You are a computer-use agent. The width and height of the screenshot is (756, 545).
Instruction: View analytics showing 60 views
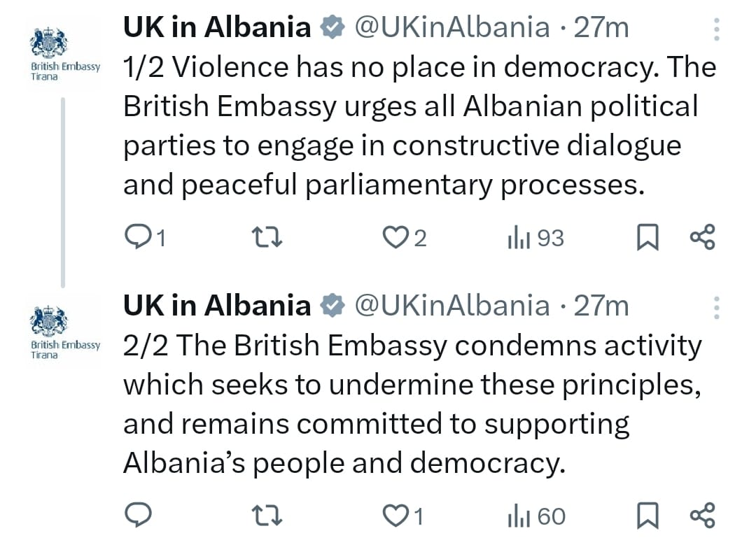(x=518, y=516)
